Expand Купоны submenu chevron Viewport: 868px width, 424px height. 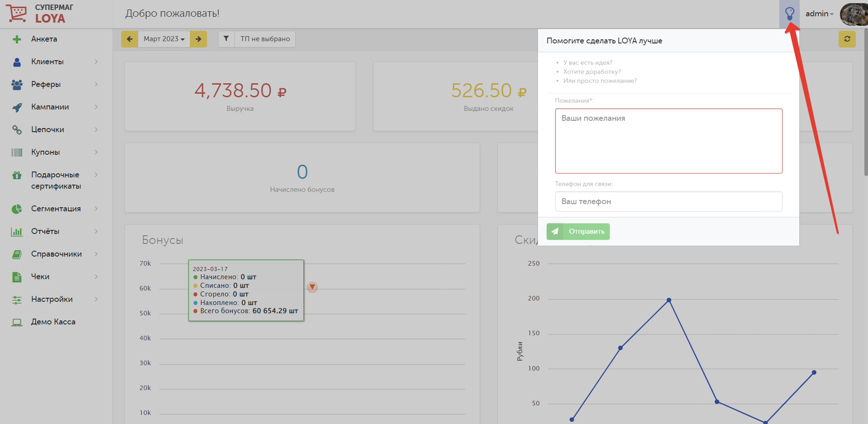(96, 152)
